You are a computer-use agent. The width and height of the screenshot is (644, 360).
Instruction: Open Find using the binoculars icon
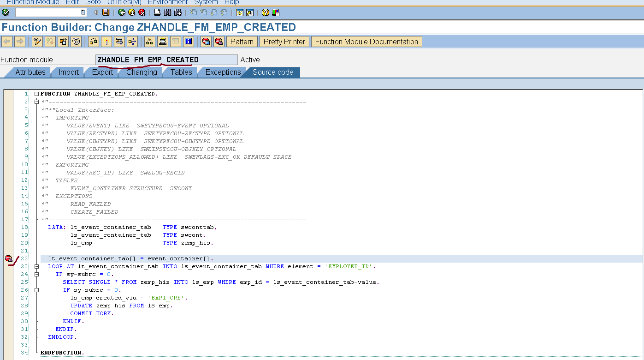[x=167, y=12]
